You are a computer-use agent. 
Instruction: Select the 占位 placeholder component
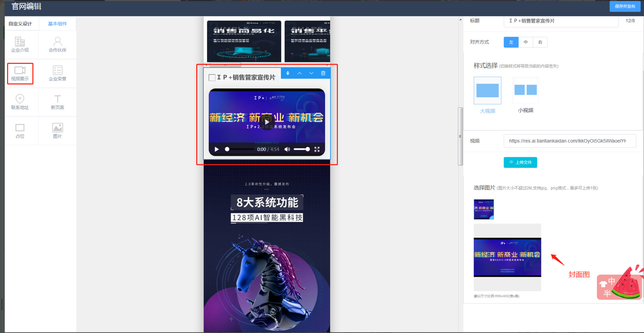coord(20,131)
